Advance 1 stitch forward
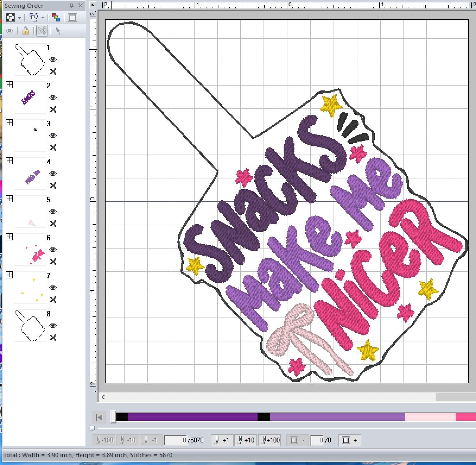The image size is (476, 465). tap(222, 440)
